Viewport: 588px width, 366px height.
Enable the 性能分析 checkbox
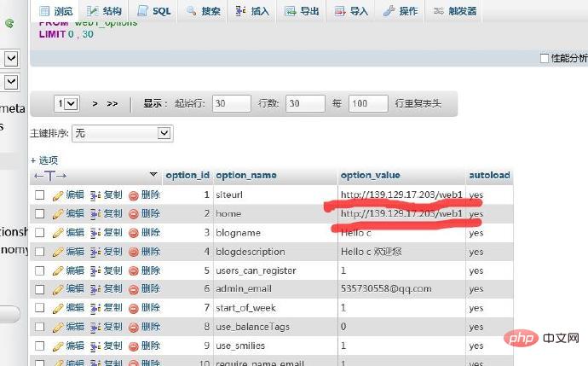tap(545, 58)
